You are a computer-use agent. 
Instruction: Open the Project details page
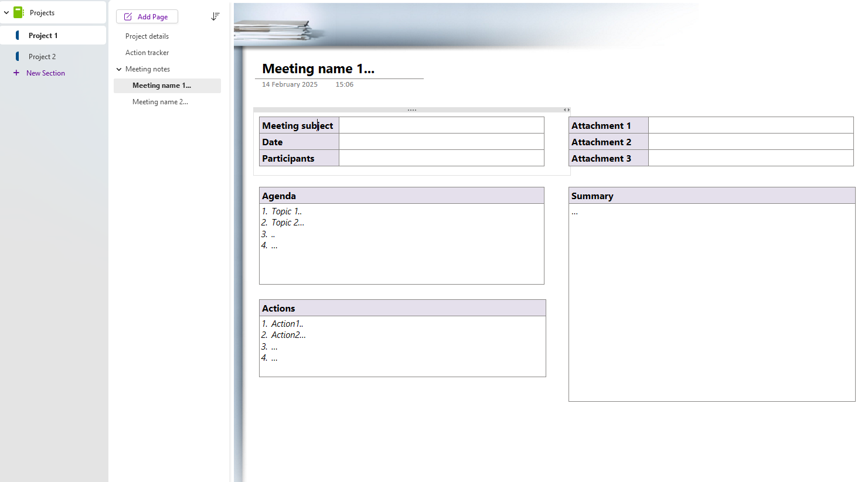(147, 36)
